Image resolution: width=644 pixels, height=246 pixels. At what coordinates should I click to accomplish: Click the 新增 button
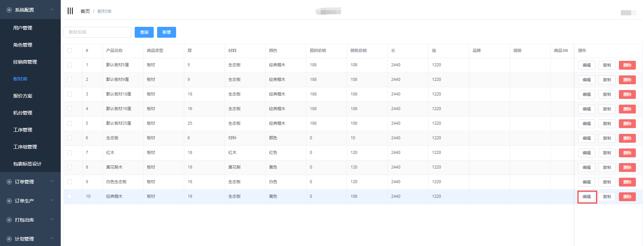click(166, 32)
